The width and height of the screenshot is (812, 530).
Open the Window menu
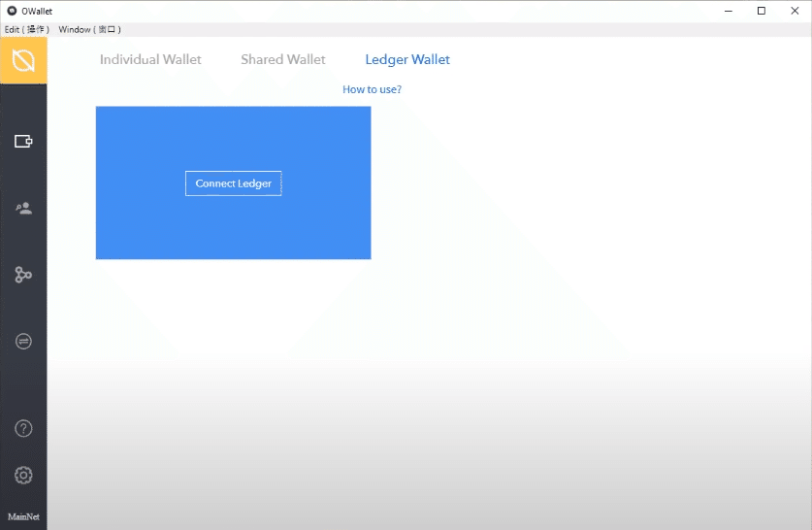89,29
